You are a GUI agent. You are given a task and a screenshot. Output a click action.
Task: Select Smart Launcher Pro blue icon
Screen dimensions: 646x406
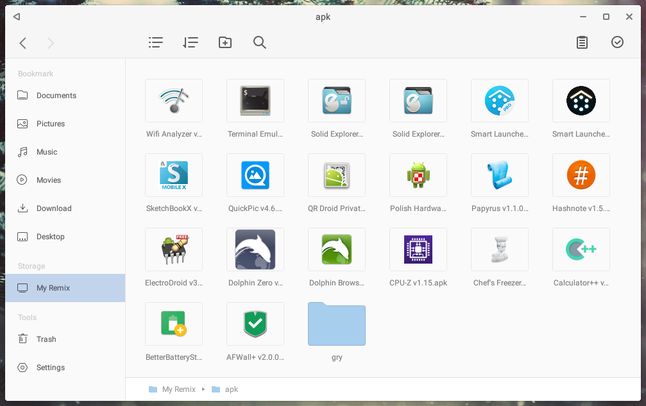pyautogui.click(x=499, y=101)
